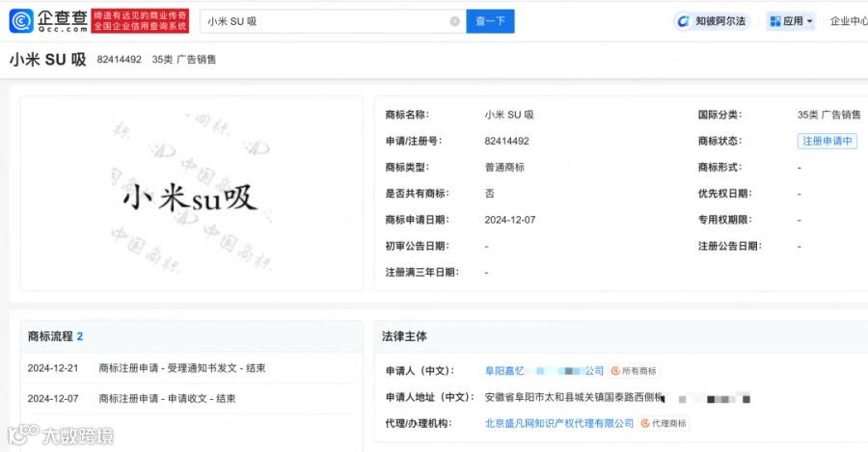
Task: Click the 所有商标 tag next to applicant
Action: pyautogui.click(x=635, y=371)
